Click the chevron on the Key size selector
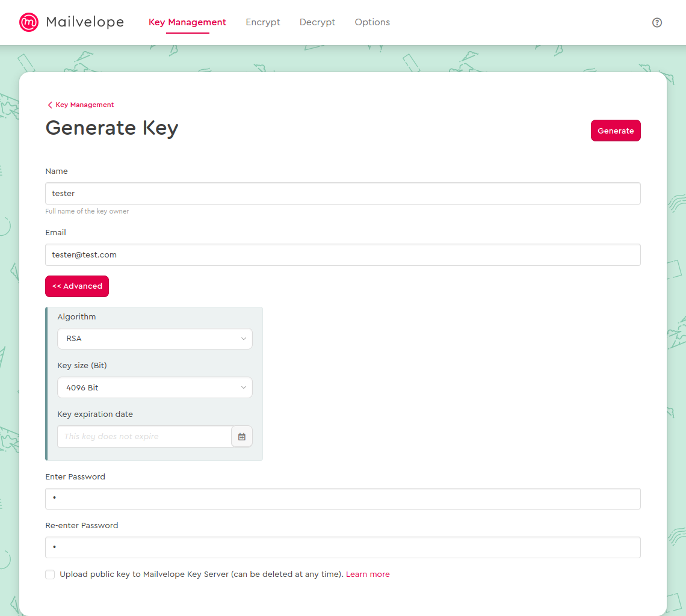This screenshot has height=616, width=686. (244, 387)
